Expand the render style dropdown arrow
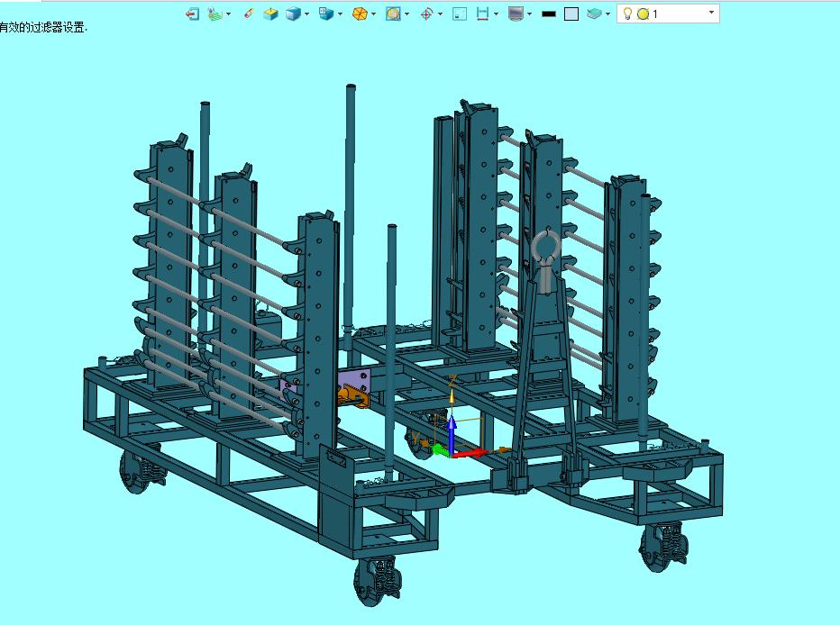 coord(307,14)
